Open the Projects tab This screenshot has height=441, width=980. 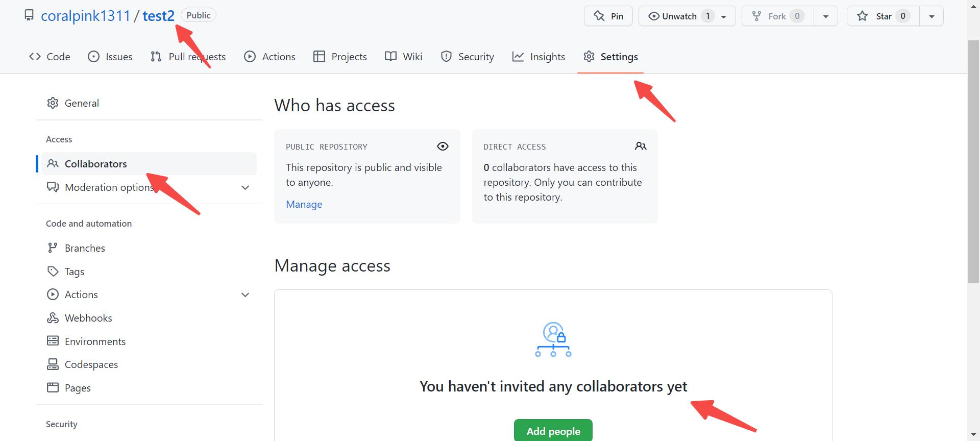[340, 57]
